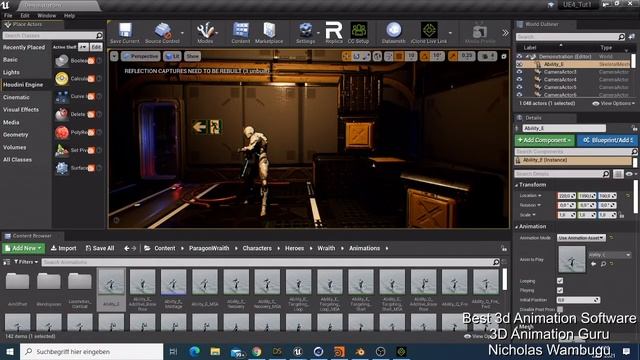This screenshot has height=360, width=640.
Task: Click the Blueprint/Add Script button
Action: click(x=607, y=140)
